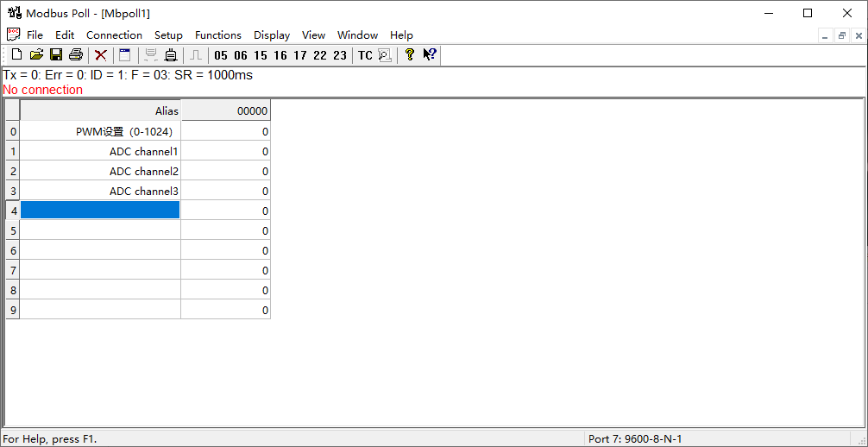This screenshot has height=447, width=868.
Task: Select the Alias column header
Action: [100, 110]
